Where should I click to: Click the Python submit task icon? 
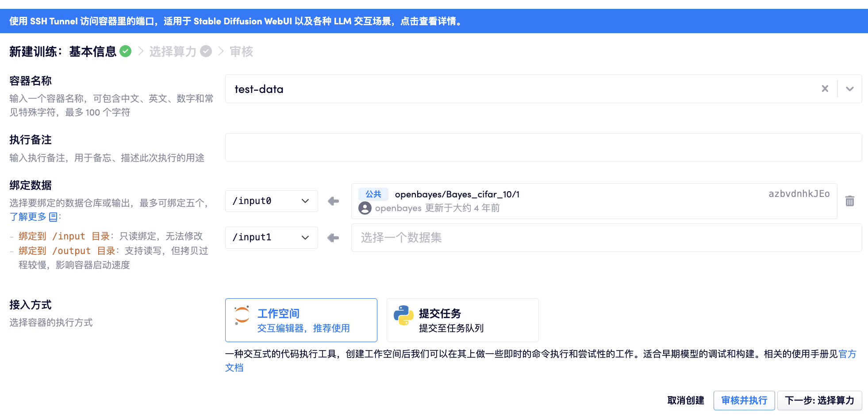(403, 316)
